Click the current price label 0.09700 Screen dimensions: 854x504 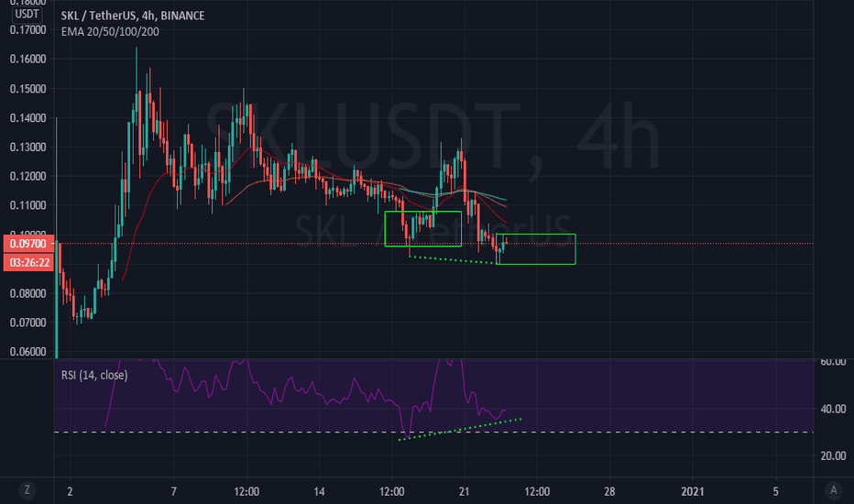[x=28, y=244]
